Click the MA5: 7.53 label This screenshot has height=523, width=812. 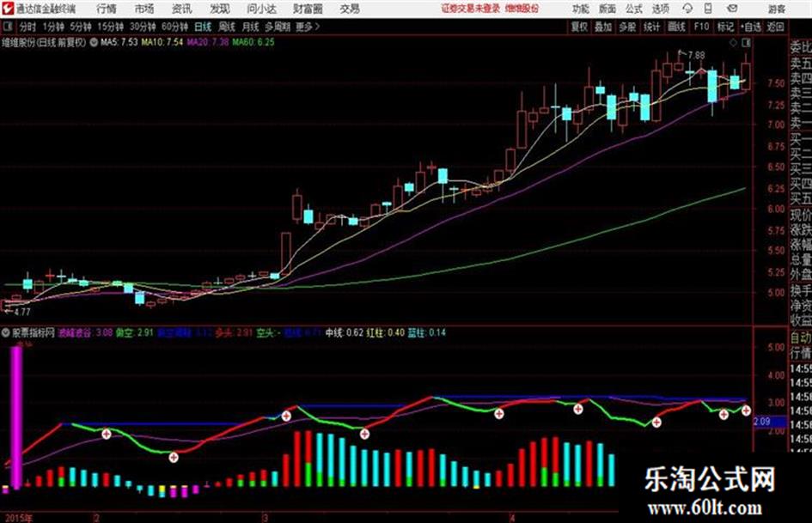click(119, 42)
